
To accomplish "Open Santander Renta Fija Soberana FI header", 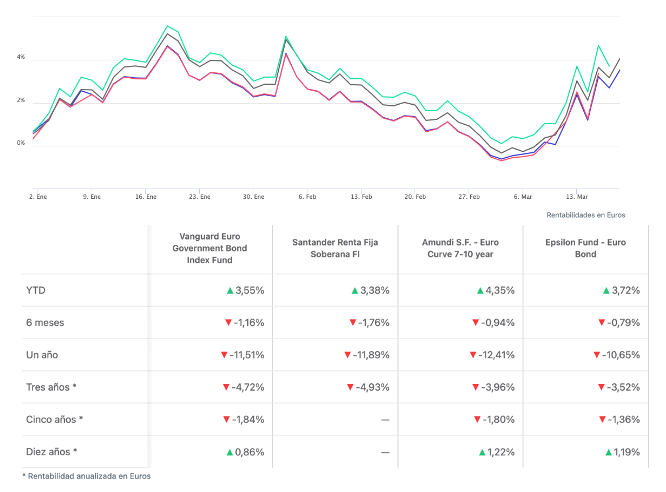I will [335, 248].
